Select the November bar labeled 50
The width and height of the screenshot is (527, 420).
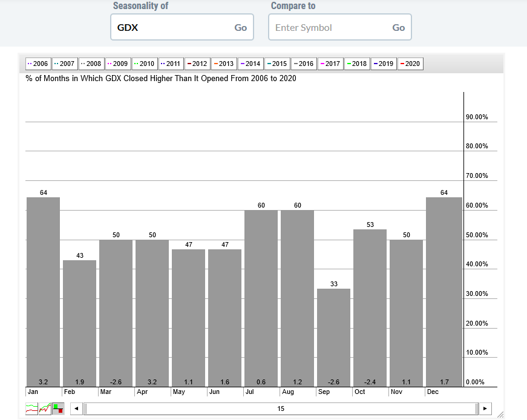pyautogui.click(x=407, y=313)
